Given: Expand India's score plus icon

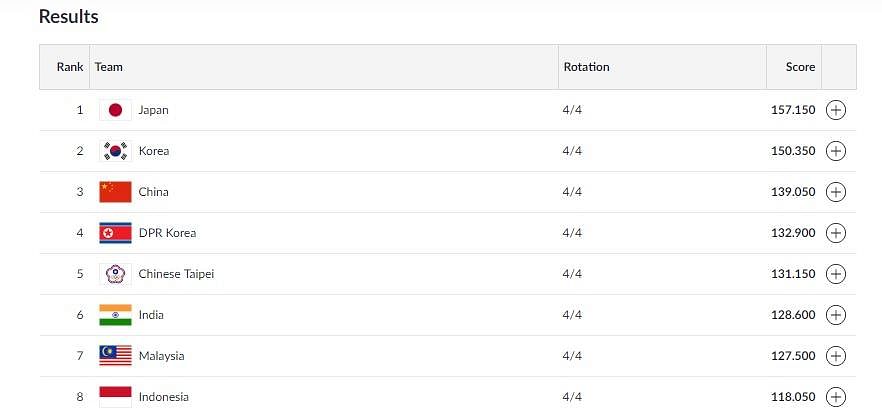Looking at the screenshot, I should [835, 315].
